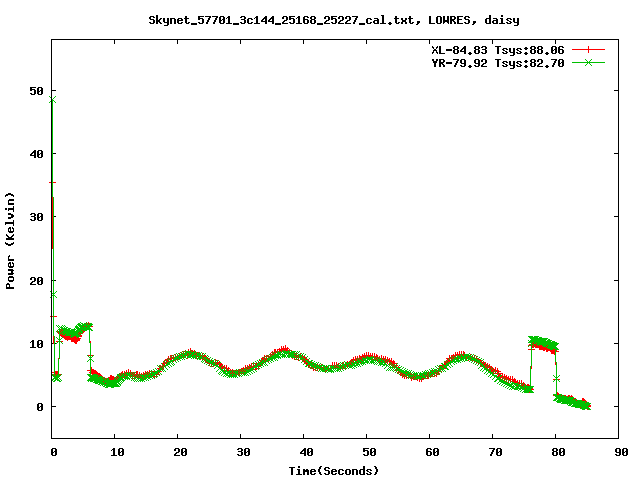Click the calibration plateau near 77 seconds
Image resolution: width=640 pixels, height=480 pixels.
544,344
